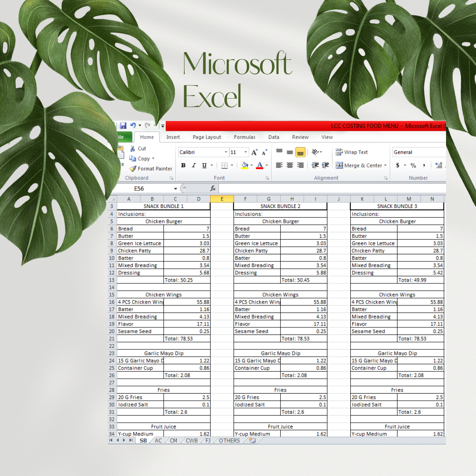Toggle Underline formatting

point(205,165)
